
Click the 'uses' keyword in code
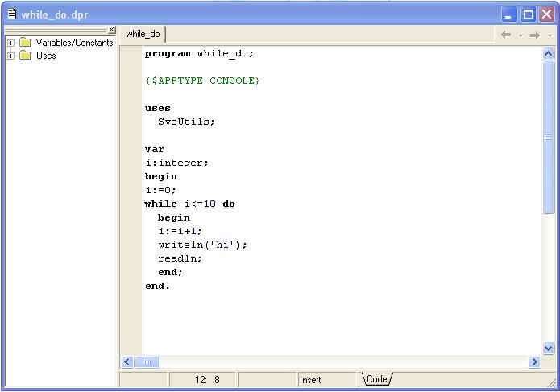click(157, 108)
